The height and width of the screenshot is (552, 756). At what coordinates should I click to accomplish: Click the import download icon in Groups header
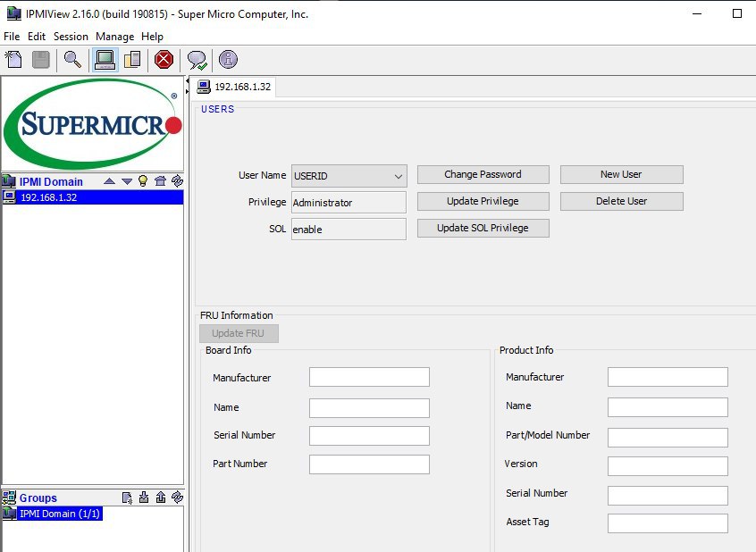[x=144, y=497]
